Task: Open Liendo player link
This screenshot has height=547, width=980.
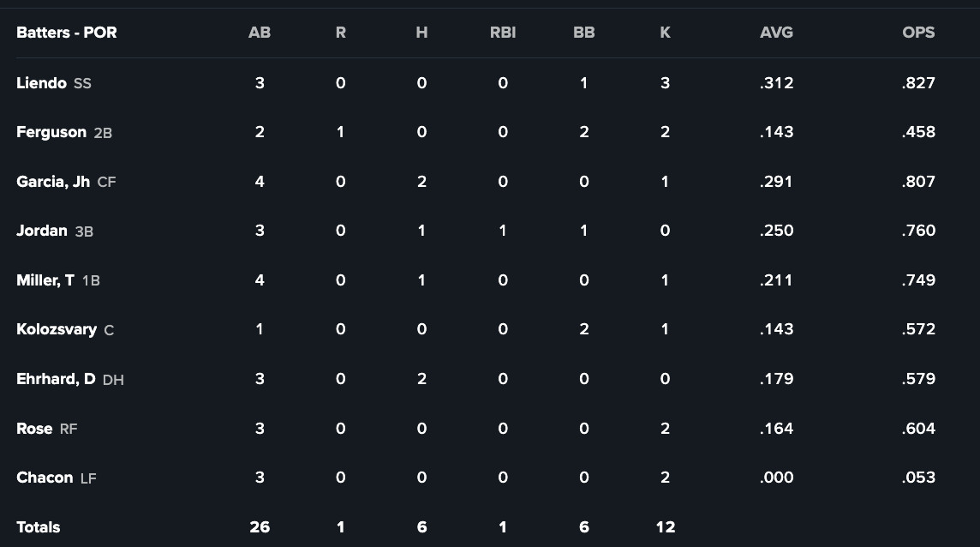Action: (41, 83)
